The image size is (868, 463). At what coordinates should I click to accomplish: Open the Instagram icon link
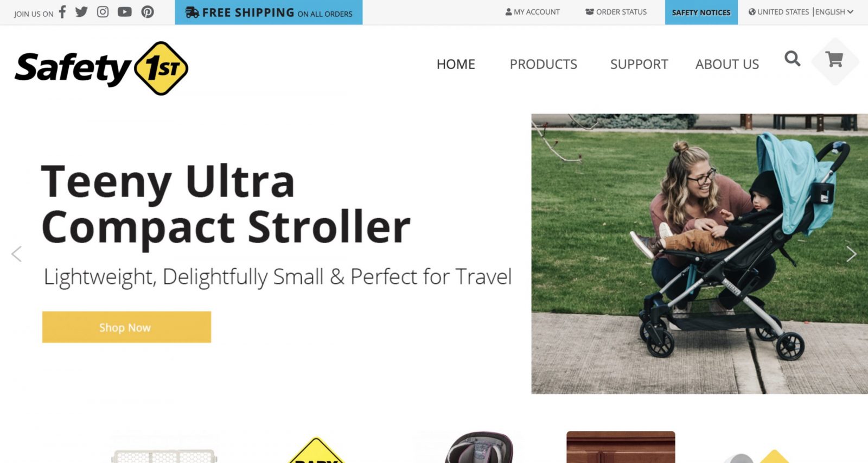[x=103, y=12]
